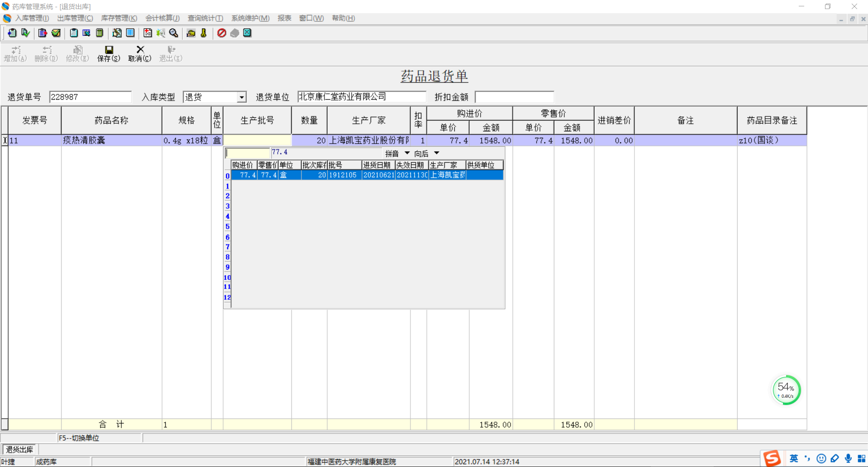The width and height of the screenshot is (868, 467).
Task: Toggle the punctuation mode indicator in the IME bar
Action: tap(807, 459)
